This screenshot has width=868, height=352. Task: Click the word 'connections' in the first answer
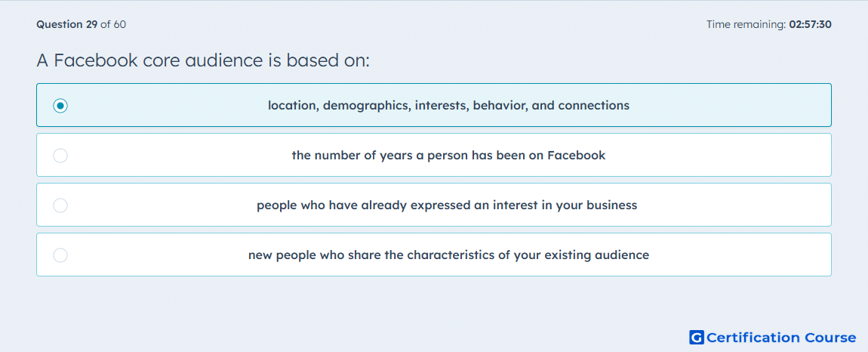pyautogui.click(x=594, y=105)
